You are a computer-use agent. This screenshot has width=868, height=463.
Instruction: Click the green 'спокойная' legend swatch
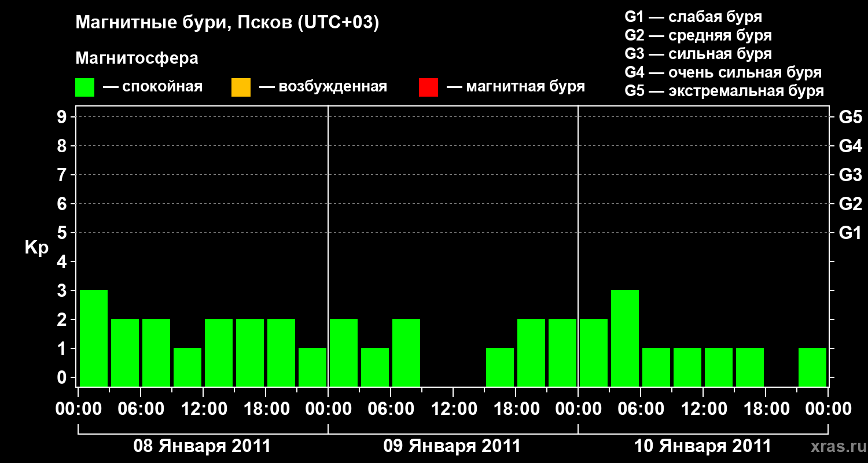85,87
